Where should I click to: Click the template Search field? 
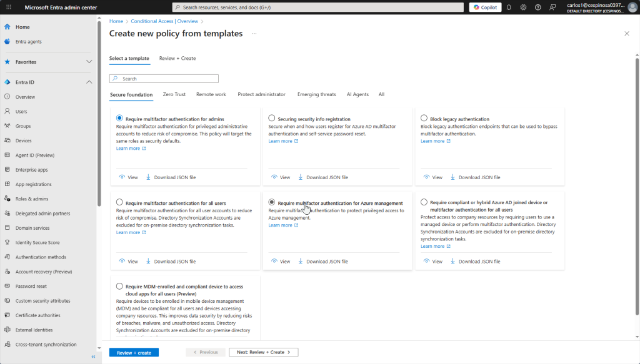tap(164, 79)
